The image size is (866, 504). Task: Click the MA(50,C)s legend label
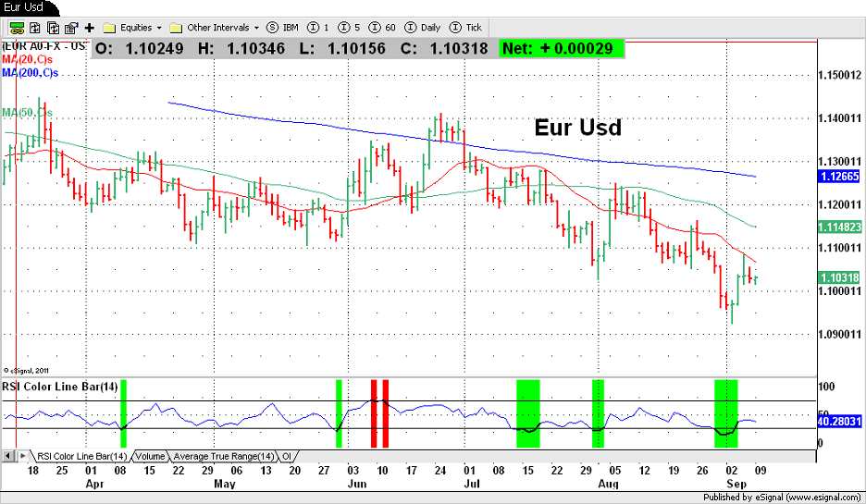pyautogui.click(x=27, y=113)
